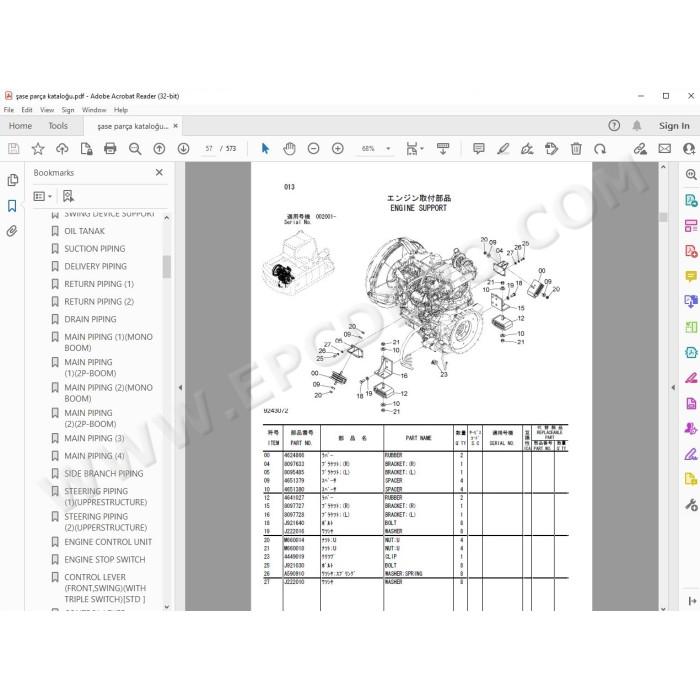Viewport: 700px width, 700px height.
Task: Open the right pane search tool icon
Action: point(691,175)
